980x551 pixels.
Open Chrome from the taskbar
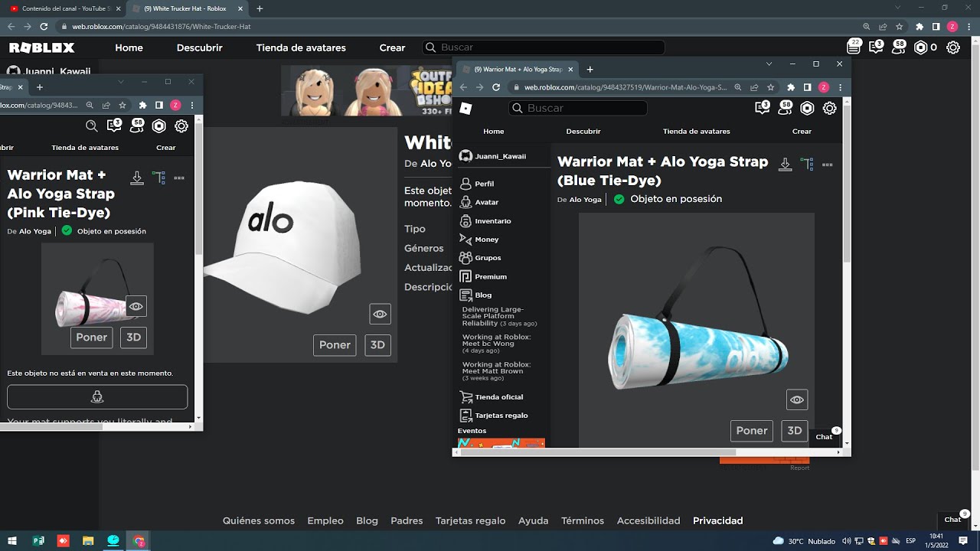point(139,541)
